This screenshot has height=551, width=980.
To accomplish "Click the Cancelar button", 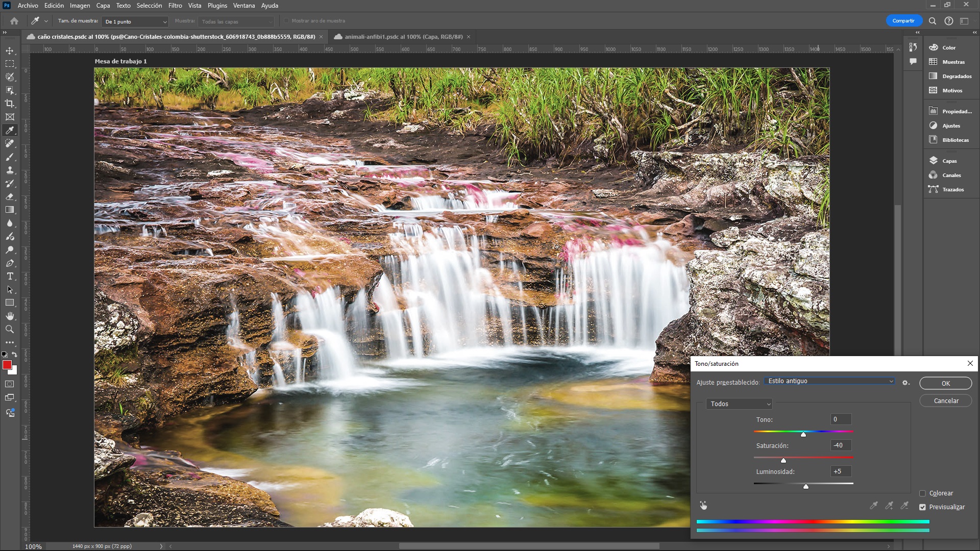I will tap(945, 401).
